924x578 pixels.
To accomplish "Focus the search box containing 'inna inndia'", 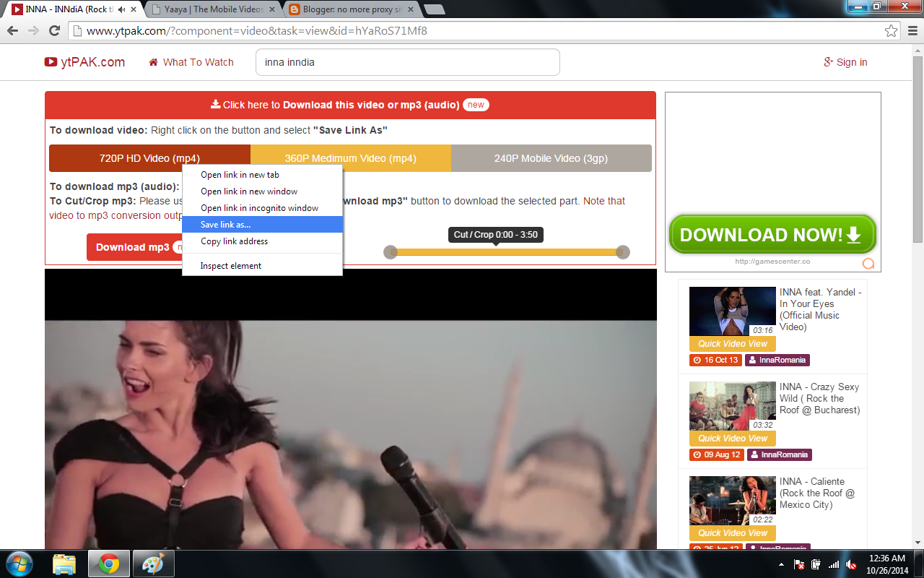I will click(x=408, y=62).
